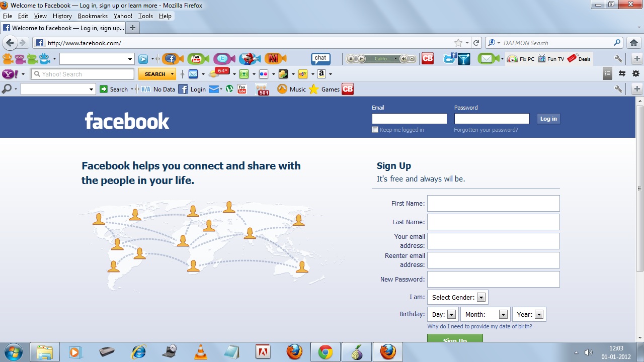Click green Search button on bottom toolbar
Image resolution: width=644 pixels, height=362 pixels.
114,89
